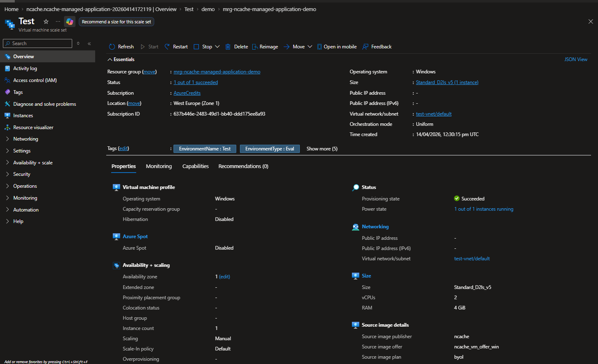The height and width of the screenshot is (364, 598).
Task: Open the Feedback toolbar item
Action: point(377,47)
